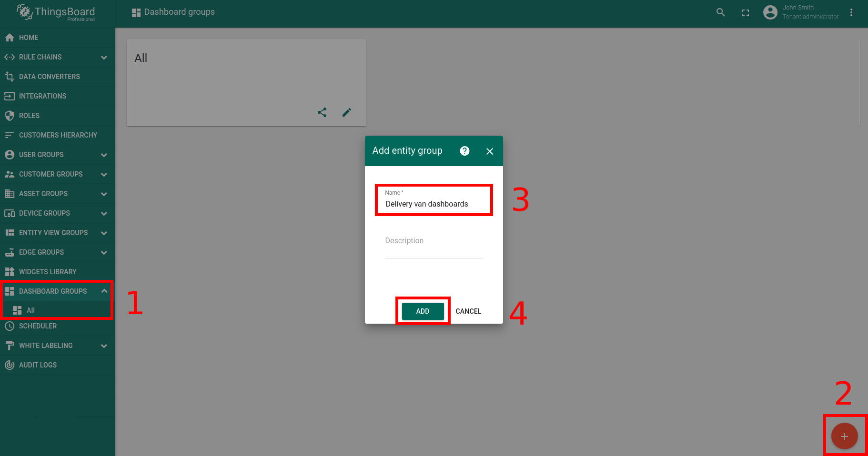Select All under Dashboard Groups

[x=30, y=310]
